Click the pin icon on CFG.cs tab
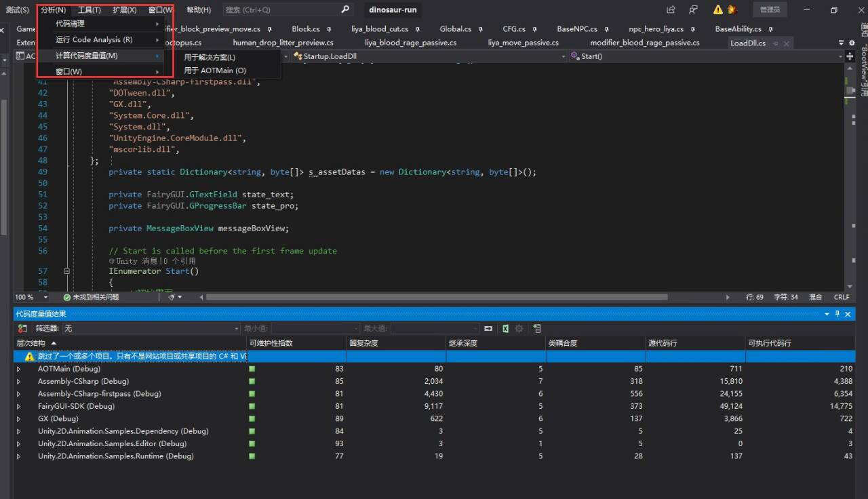 [x=534, y=29]
